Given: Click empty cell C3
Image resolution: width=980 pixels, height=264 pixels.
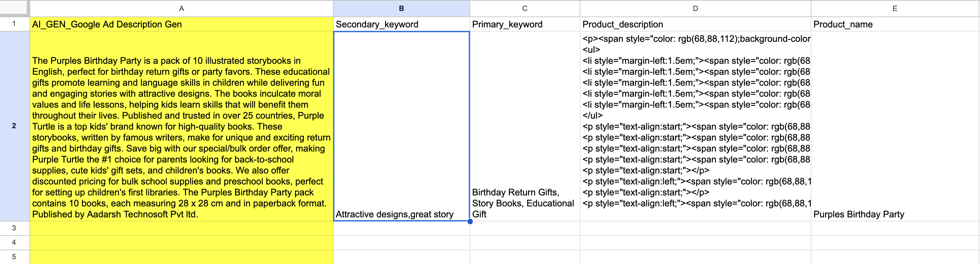Looking at the screenshot, I should click(x=525, y=228).
